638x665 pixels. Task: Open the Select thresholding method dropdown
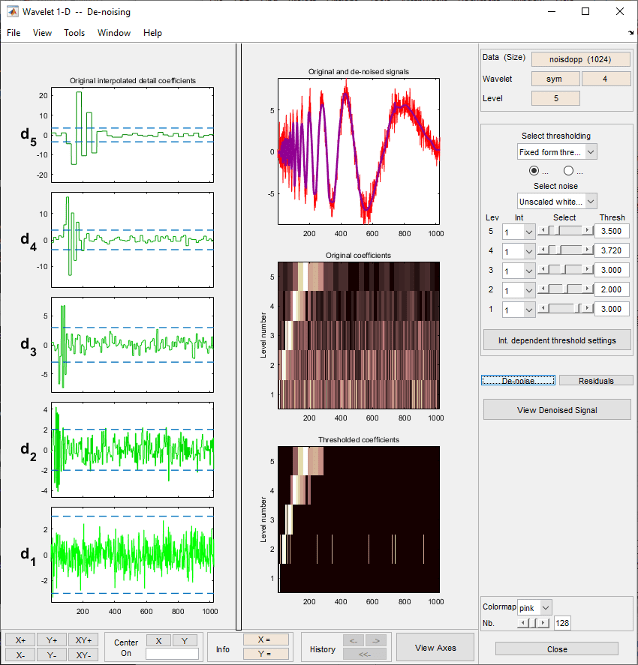click(556, 152)
